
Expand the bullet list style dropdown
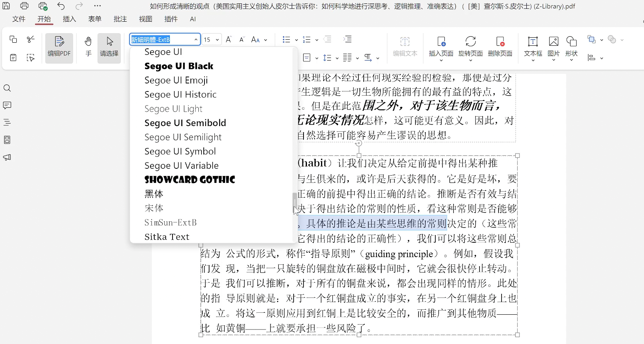296,40
